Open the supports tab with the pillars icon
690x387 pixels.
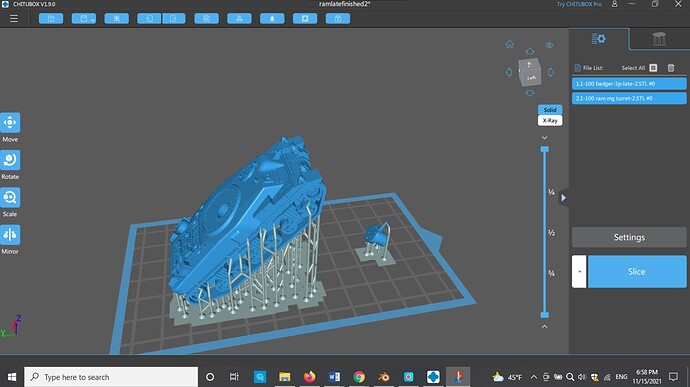(659, 39)
